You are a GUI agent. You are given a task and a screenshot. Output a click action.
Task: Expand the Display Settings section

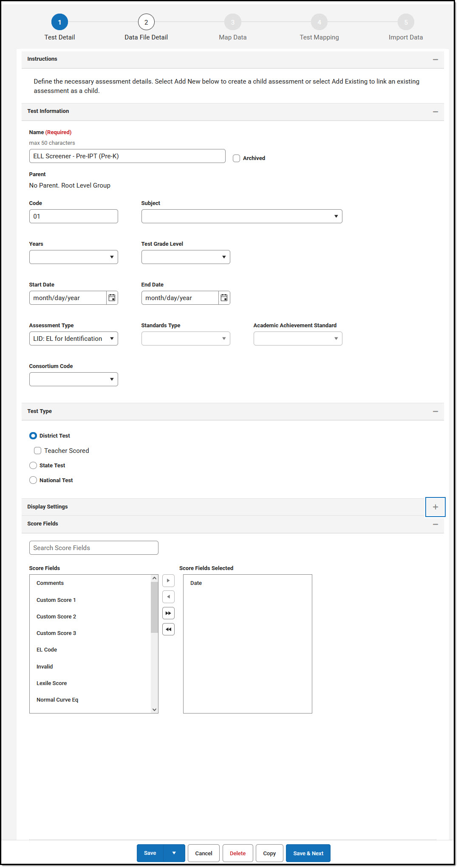(435, 507)
